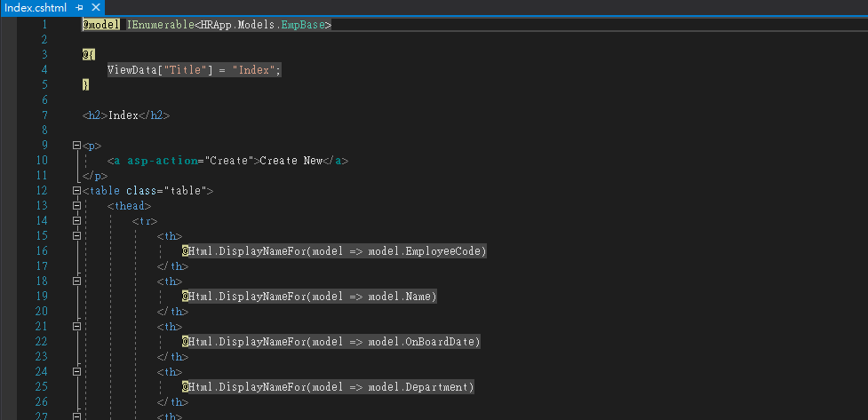Click the Create New link text
This screenshot has width=868, height=420.
coord(291,161)
